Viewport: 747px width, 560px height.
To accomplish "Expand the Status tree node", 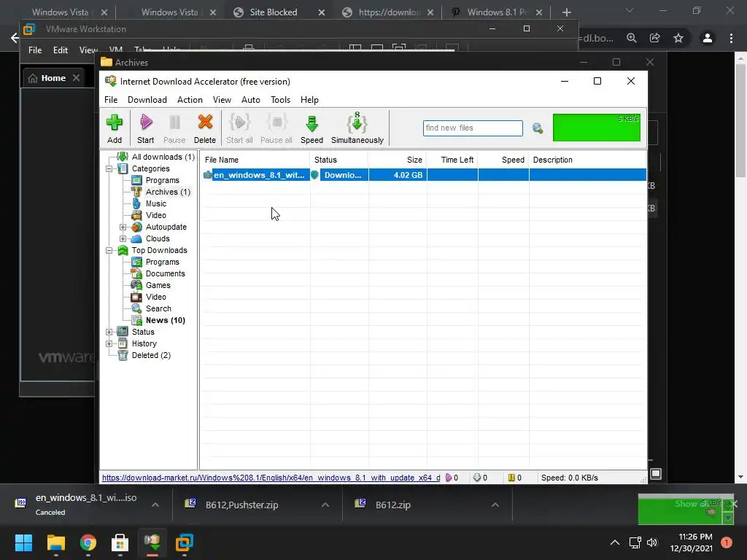I will 109,332.
